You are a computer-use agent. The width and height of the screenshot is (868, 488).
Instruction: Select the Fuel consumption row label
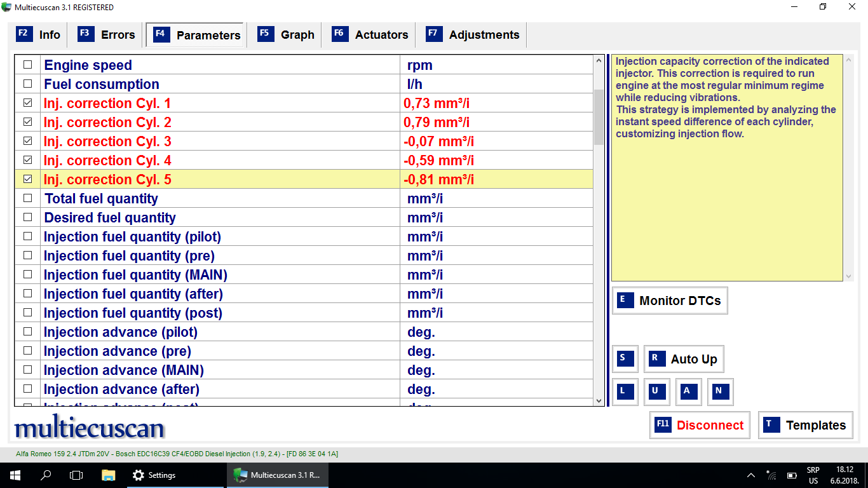102,84
